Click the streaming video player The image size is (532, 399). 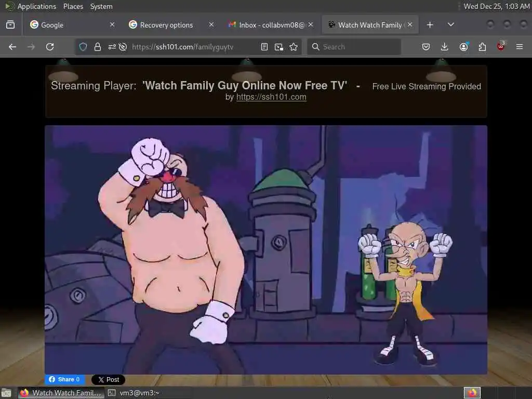coord(266,250)
